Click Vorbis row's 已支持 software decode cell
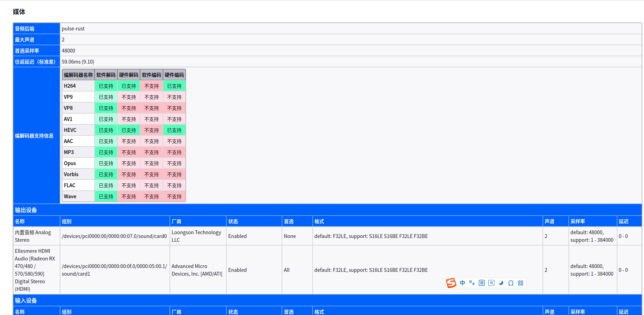This screenshot has height=315, width=644. tap(106, 174)
